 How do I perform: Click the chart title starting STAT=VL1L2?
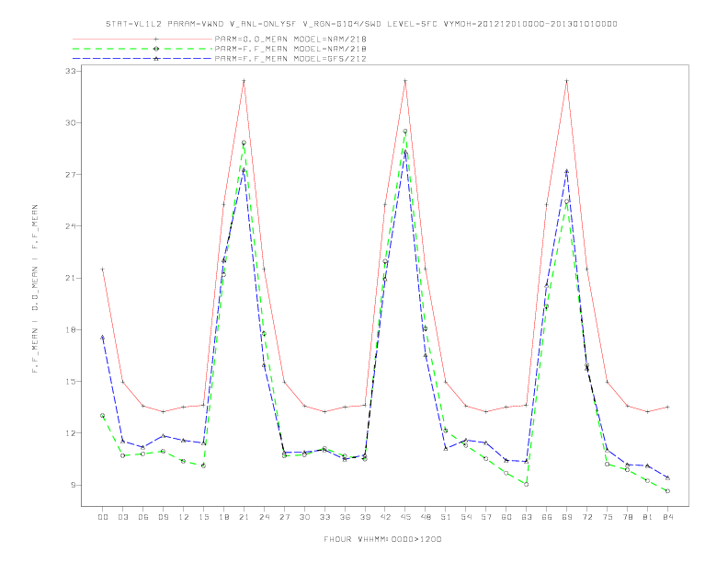[x=361, y=24]
